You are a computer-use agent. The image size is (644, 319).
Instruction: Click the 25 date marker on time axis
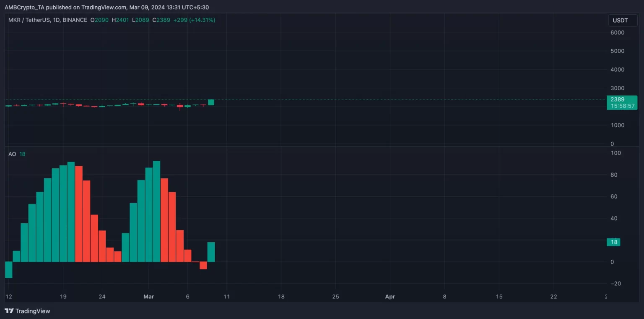(335, 297)
